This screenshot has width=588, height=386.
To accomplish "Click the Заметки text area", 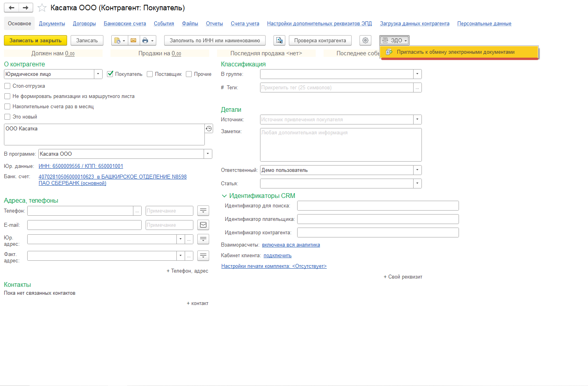I will point(341,145).
